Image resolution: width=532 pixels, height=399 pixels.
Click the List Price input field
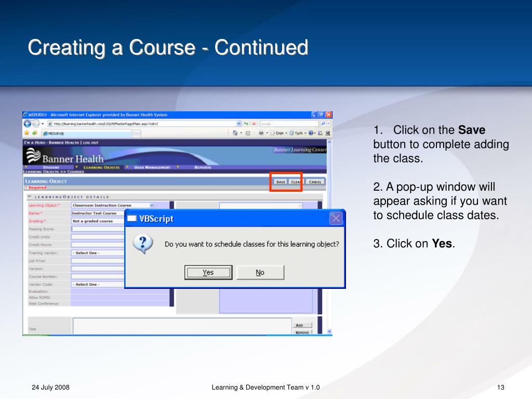(98, 261)
